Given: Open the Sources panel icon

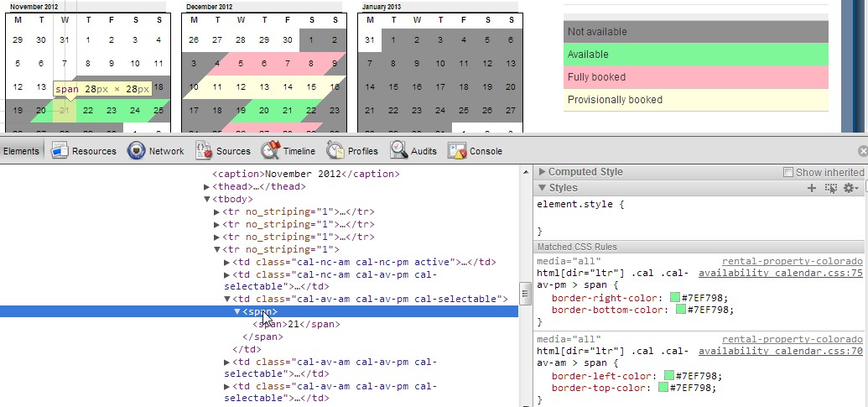Looking at the screenshot, I should pyautogui.click(x=204, y=150).
